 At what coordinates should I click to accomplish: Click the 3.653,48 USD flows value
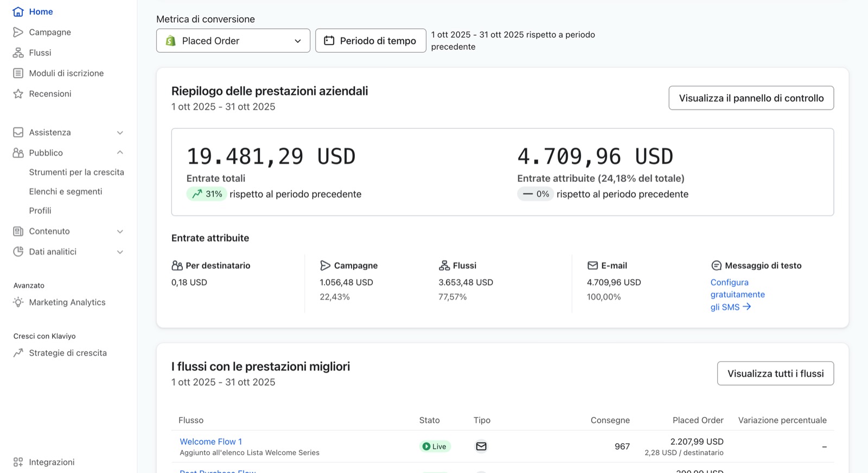click(x=465, y=282)
